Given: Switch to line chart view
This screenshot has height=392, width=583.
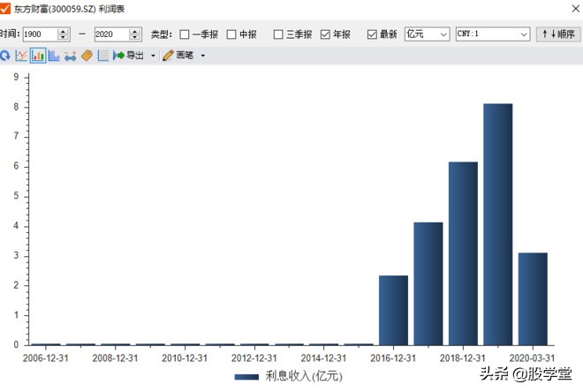Looking at the screenshot, I should tap(21, 56).
